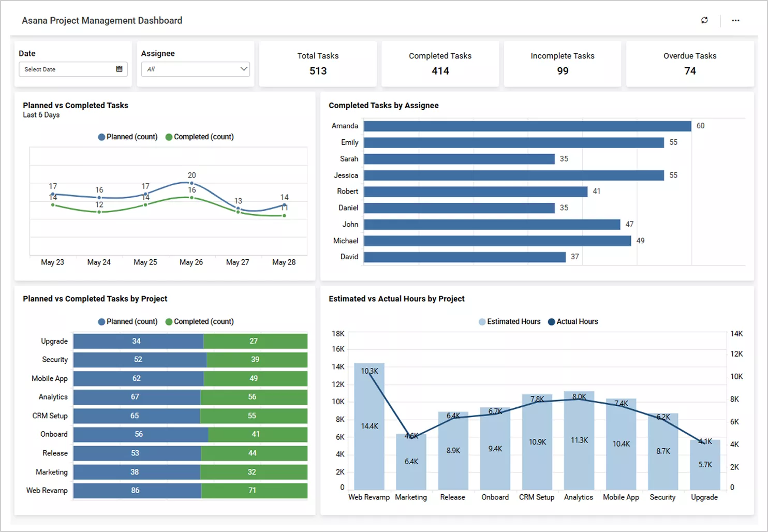The image size is (768, 532).
Task: Click May 27 planned point labeled 13
Action: [238, 209]
